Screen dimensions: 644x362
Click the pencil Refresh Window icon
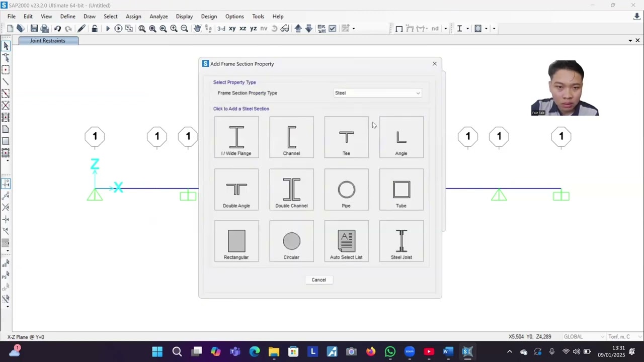(x=81, y=29)
